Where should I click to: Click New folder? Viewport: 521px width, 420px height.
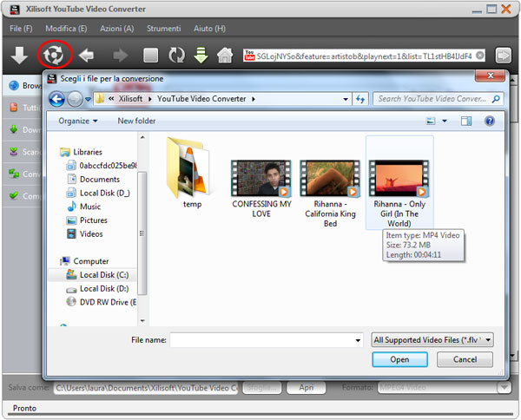pos(136,121)
